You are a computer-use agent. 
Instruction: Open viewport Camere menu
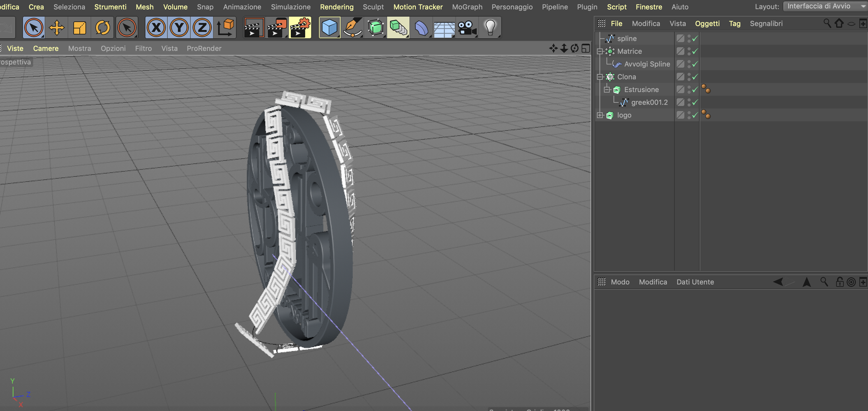pyautogui.click(x=46, y=49)
